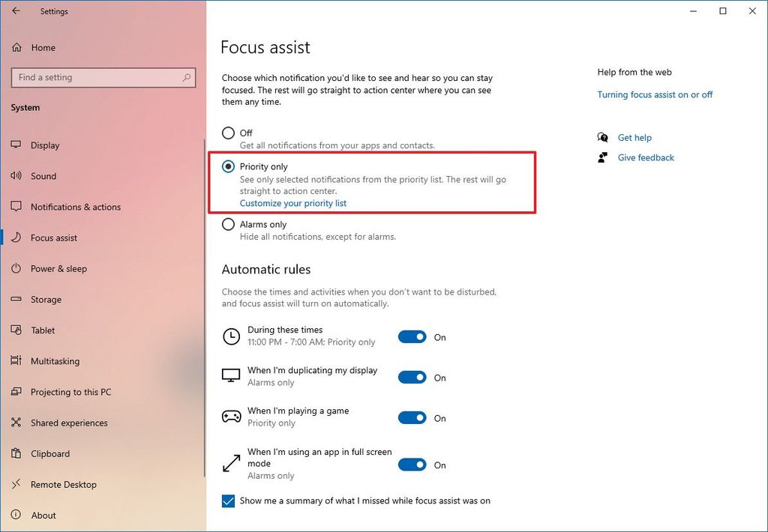Select the Power & sleep icon

click(x=16, y=268)
